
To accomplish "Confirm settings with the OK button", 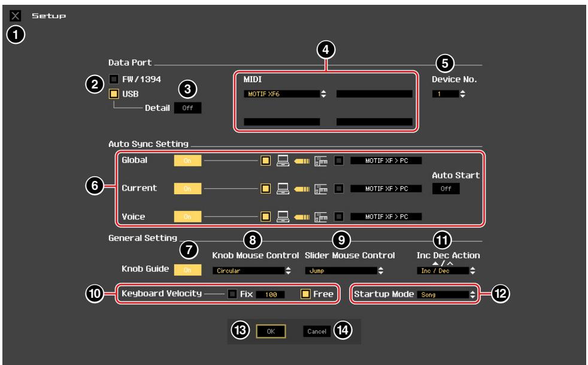I will (x=271, y=331).
